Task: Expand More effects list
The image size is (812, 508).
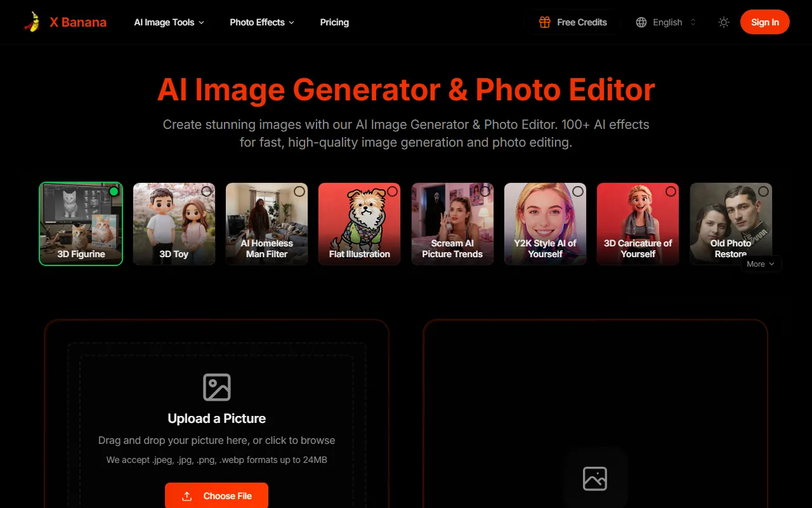Action: click(x=761, y=264)
